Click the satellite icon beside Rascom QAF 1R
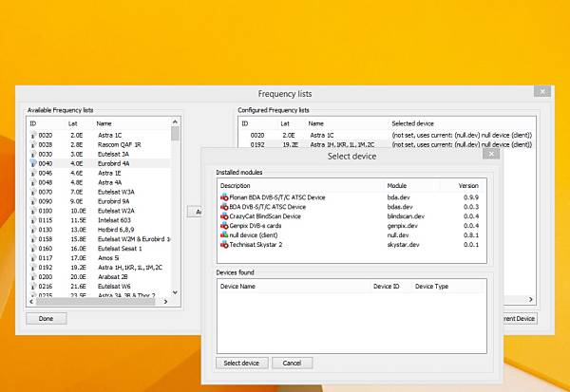 click(33, 144)
